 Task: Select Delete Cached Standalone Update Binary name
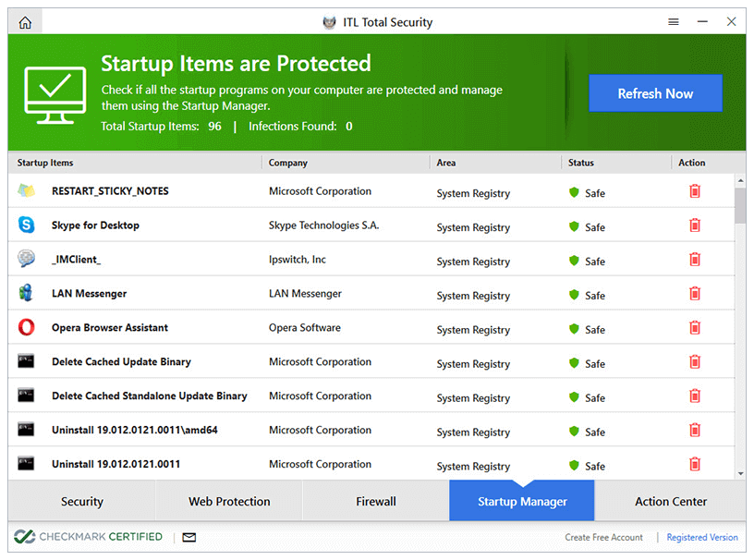149,396
